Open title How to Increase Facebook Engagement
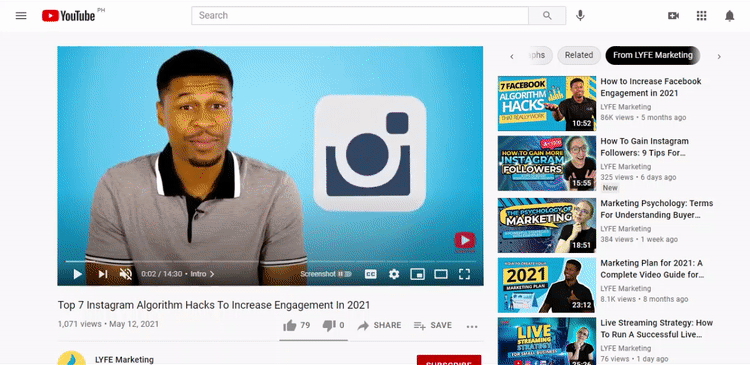The image size is (750, 365). tap(651, 87)
